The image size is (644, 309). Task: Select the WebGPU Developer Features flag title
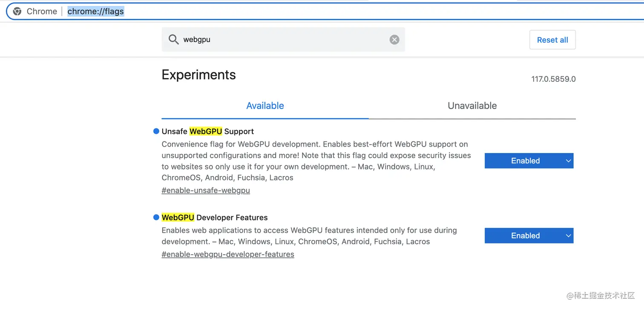click(x=215, y=217)
